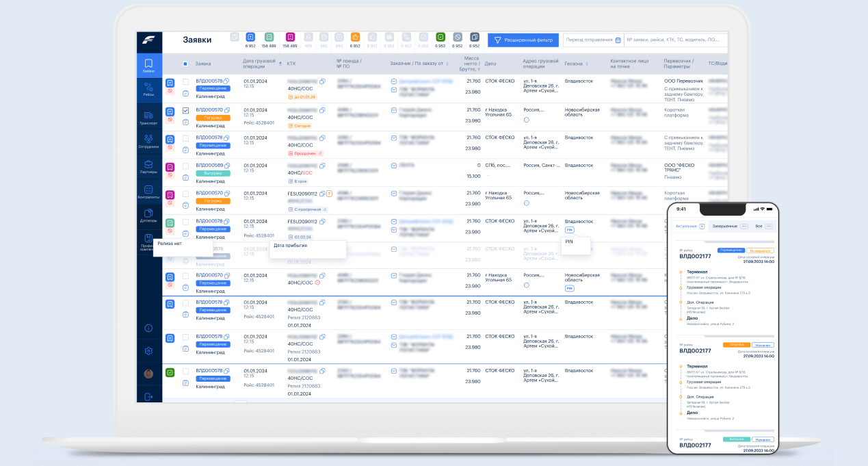This screenshot has width=868, height=466.
Task: Toggle the select-all checkbox in the table header
Action: coord(185,64)
